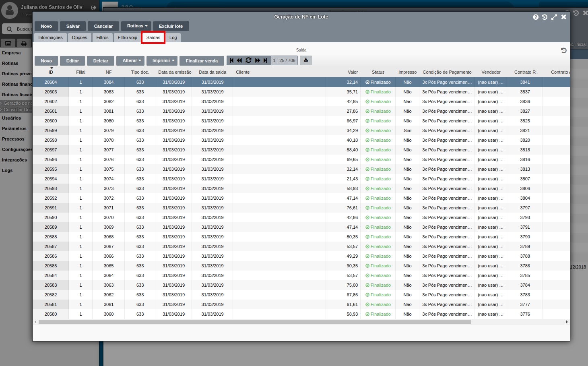Switch to the Informações tab

(x=50, y=37)
